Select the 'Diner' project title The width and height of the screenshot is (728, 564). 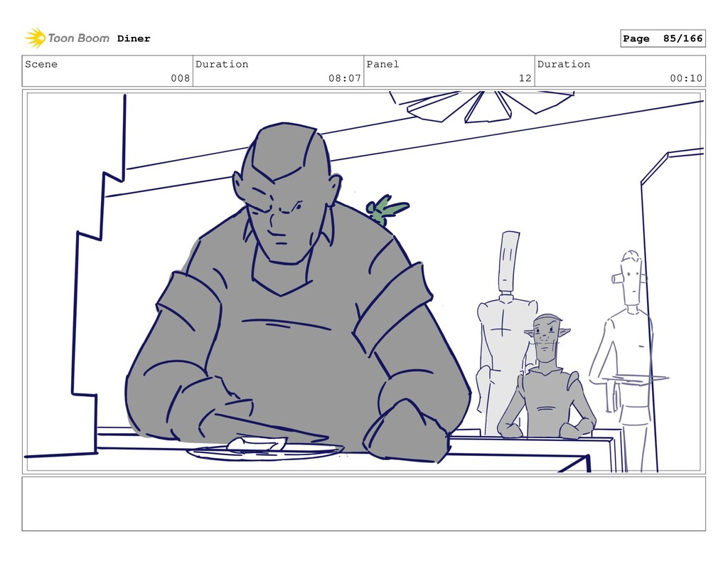[134, 38]
